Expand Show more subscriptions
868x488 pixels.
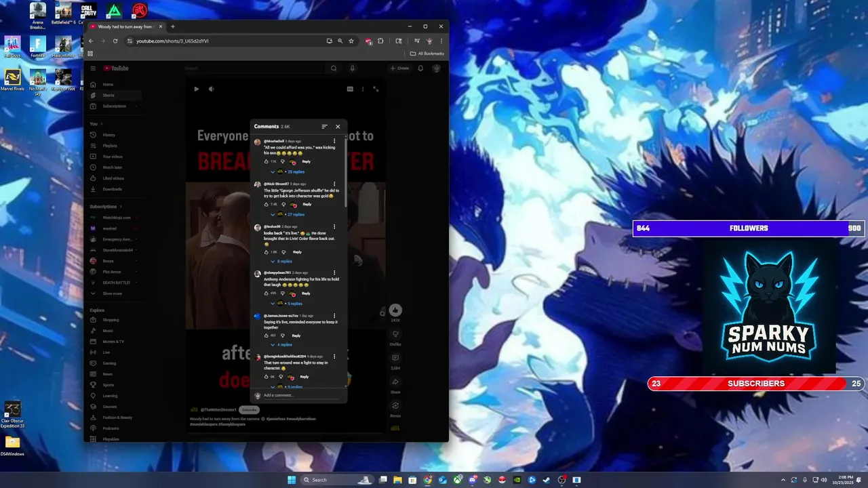(113, 293)
